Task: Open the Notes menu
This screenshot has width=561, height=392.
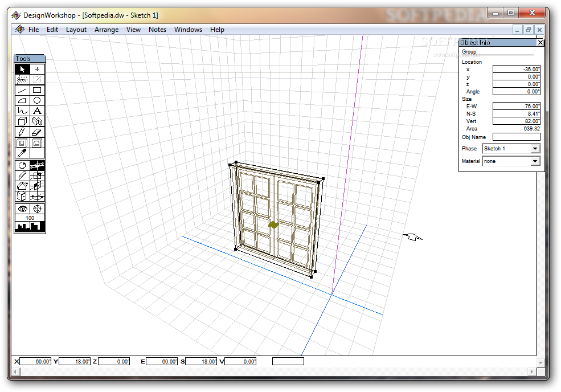Action: [x=157, y=30]
